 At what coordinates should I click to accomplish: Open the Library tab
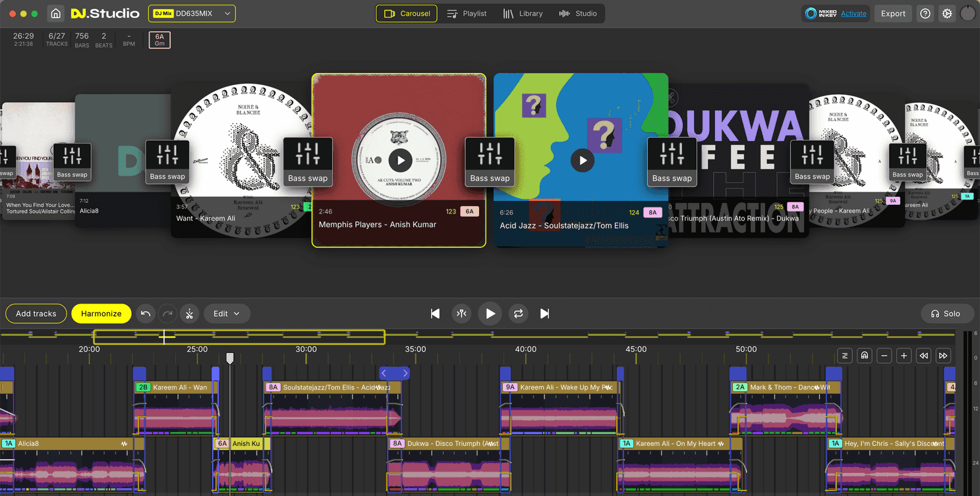(523, 13)
